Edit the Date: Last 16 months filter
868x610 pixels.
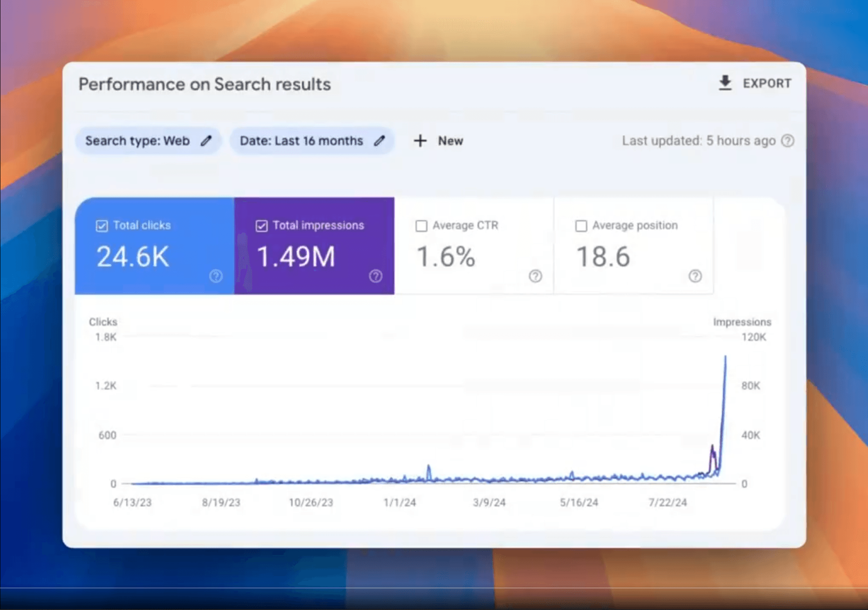pyautogui.click(x=379, y=141)
